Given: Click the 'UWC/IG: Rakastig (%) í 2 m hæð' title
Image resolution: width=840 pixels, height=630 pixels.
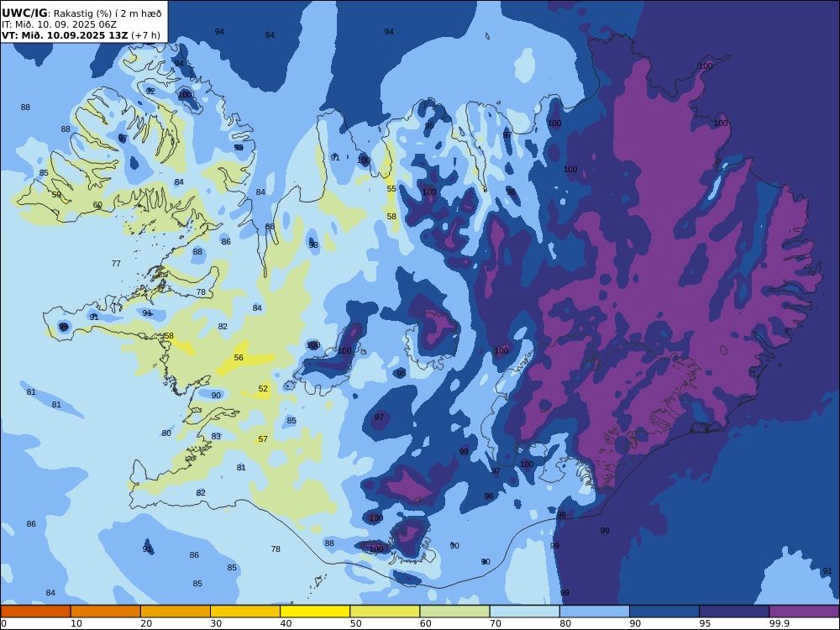Looking at the screenshot, I should pos(81,13).
